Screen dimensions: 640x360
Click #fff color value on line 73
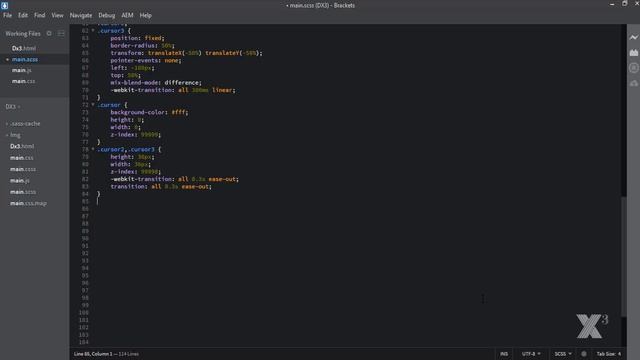tap(178, 112)
